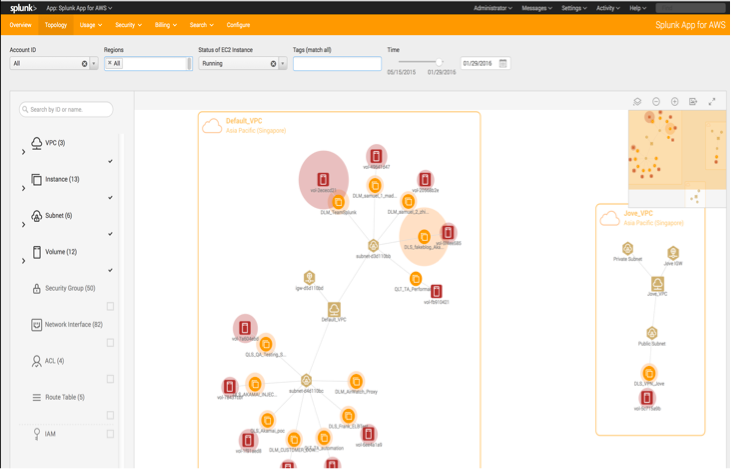Click the Search by ID or name field

coord(66,110)
